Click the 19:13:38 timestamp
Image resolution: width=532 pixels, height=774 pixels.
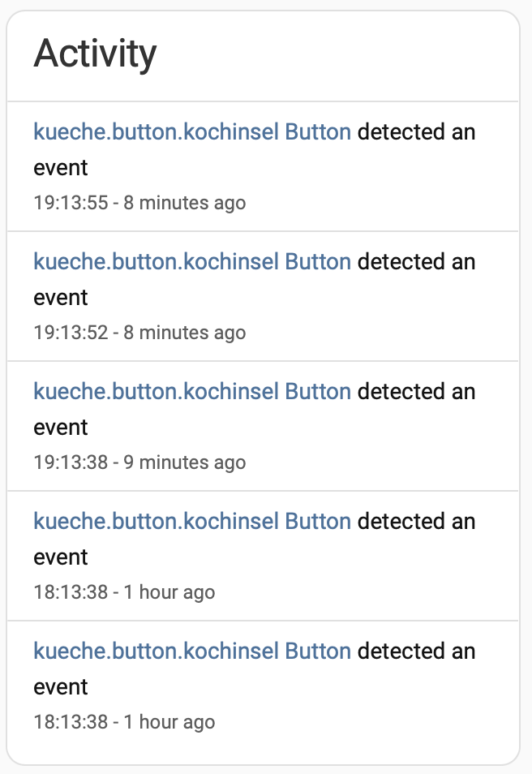[x=71, y=462]
